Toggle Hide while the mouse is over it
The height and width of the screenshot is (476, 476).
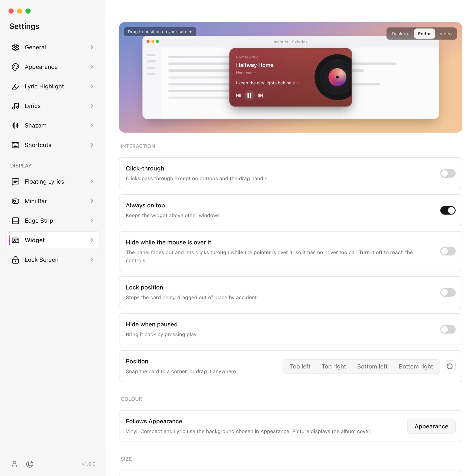tap(448, 251)
